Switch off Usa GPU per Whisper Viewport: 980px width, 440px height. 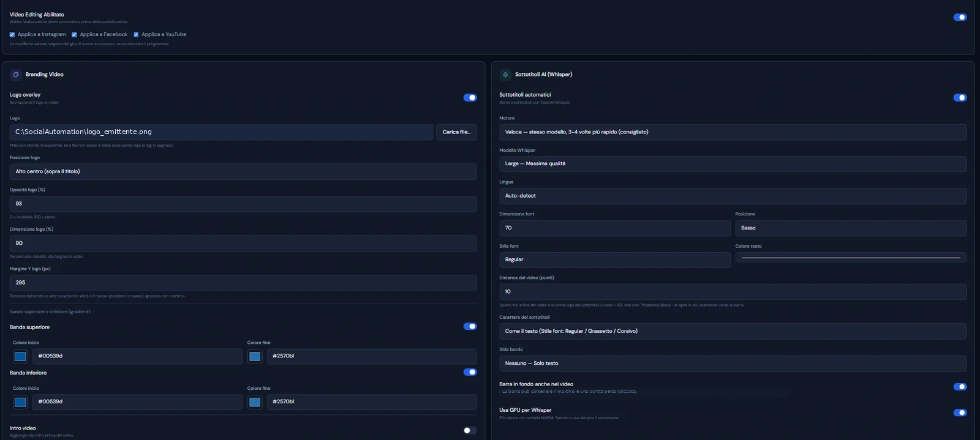[x=960, y=413]
